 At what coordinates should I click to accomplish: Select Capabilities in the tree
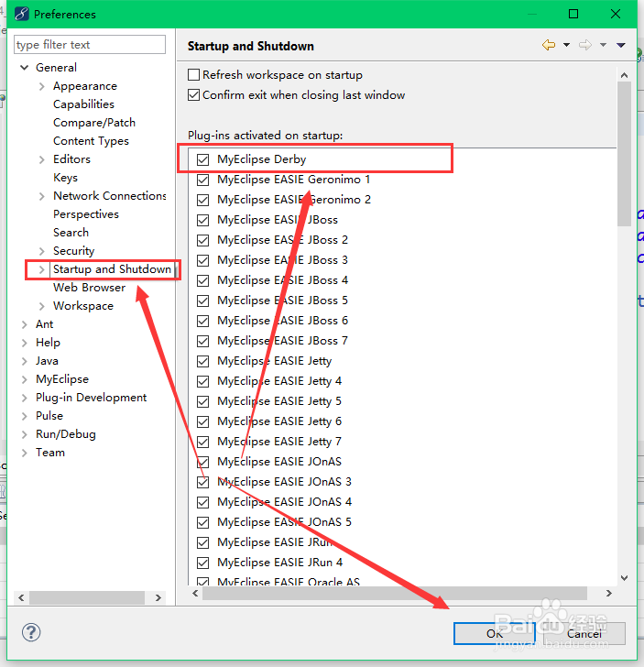point(83,104)
